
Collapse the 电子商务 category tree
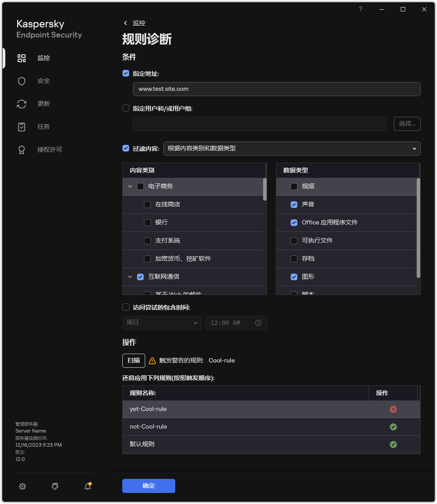pos(130,186)
